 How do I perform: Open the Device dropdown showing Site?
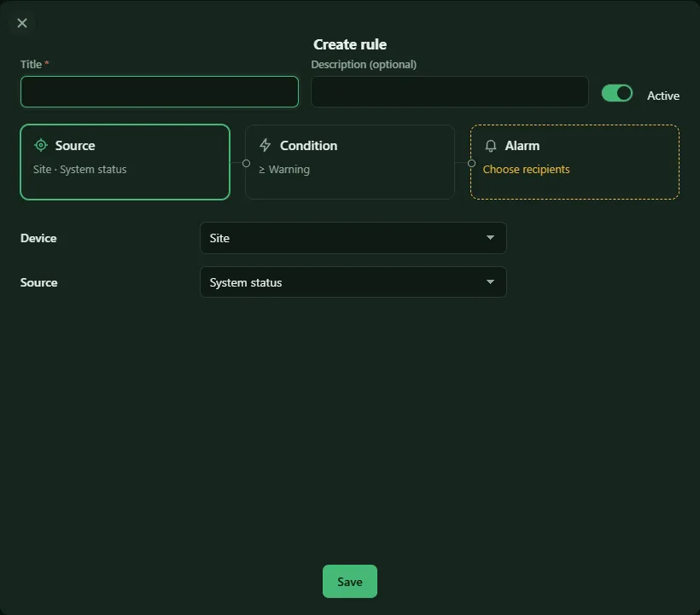353,238
